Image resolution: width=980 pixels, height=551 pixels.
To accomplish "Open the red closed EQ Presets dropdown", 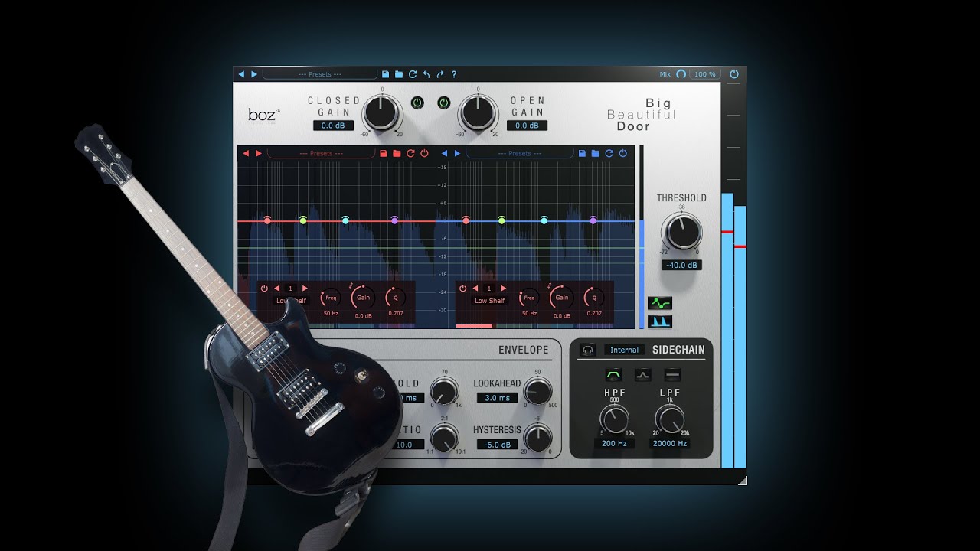I will (x=321, y=153).
